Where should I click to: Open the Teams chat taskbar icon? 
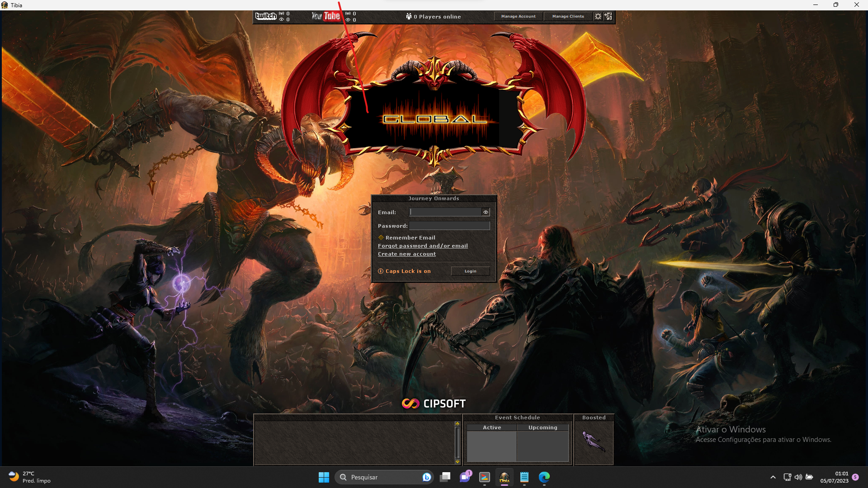tap(465, 477)
